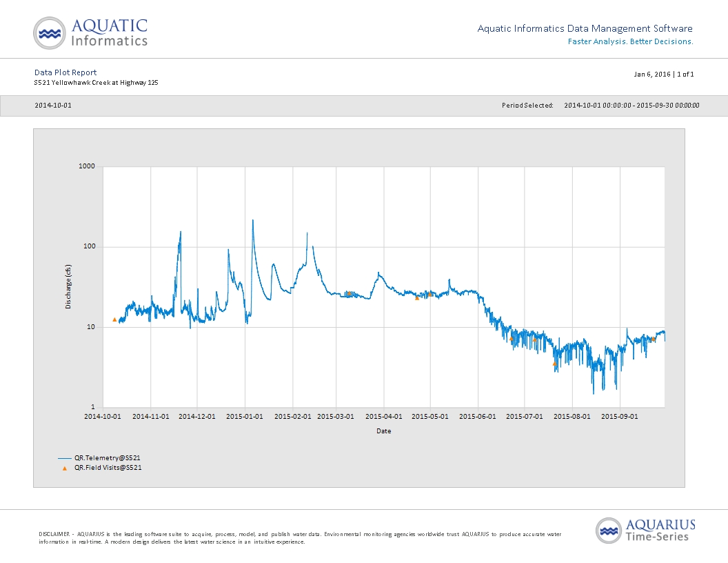Click the lowest orange field visit marker in late July 2015
Viewport: 728px width, 563px height.
click(554, 364)
